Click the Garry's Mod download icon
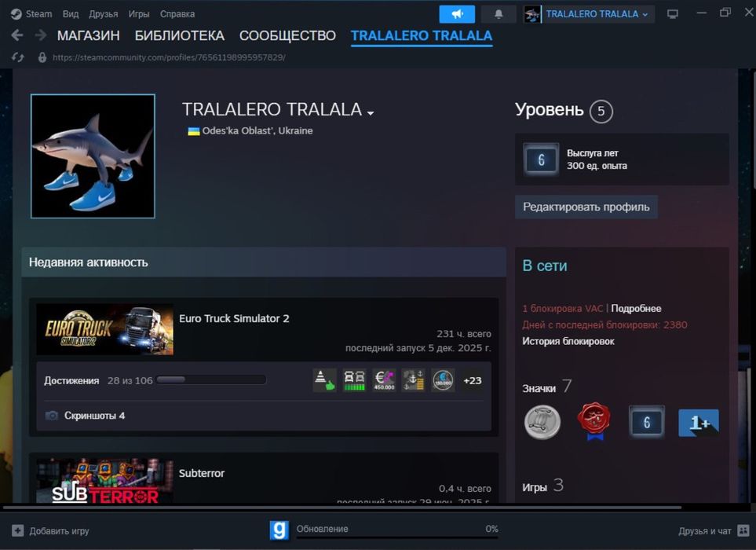This screenshot has height=550, width=756. (279, 530)
